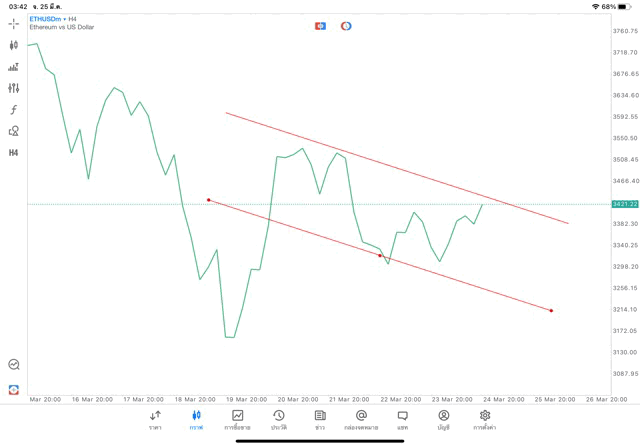
Task: Switch to the Trade (การซื้อขาย) tab
Action: 237,420
